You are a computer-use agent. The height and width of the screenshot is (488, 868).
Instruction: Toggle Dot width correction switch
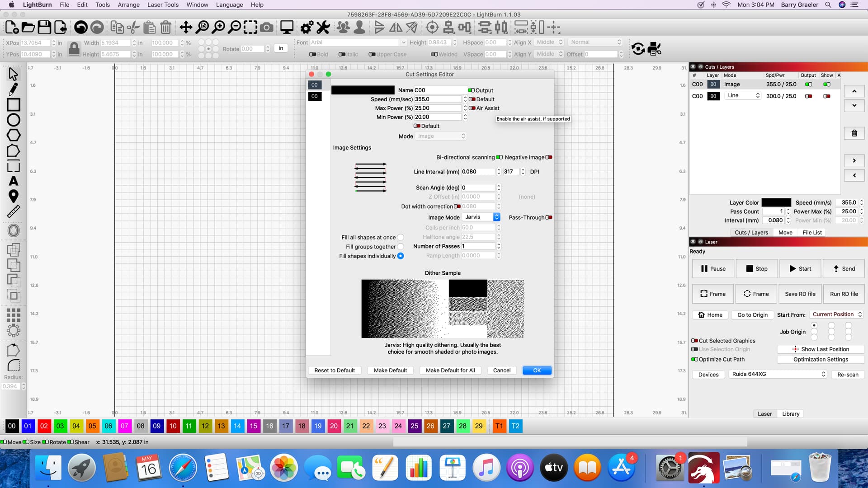[458, 206]
